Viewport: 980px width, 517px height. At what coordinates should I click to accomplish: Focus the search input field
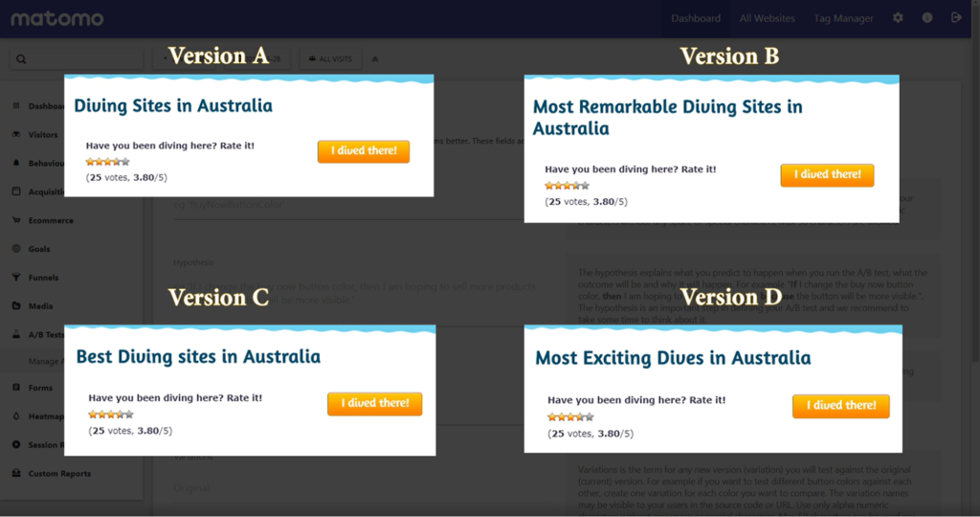[77, 58]
